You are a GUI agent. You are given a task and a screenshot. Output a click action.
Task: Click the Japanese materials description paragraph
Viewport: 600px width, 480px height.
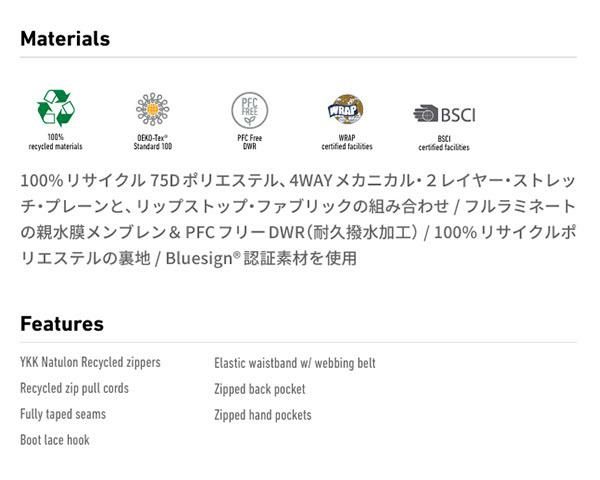point(298,220)
